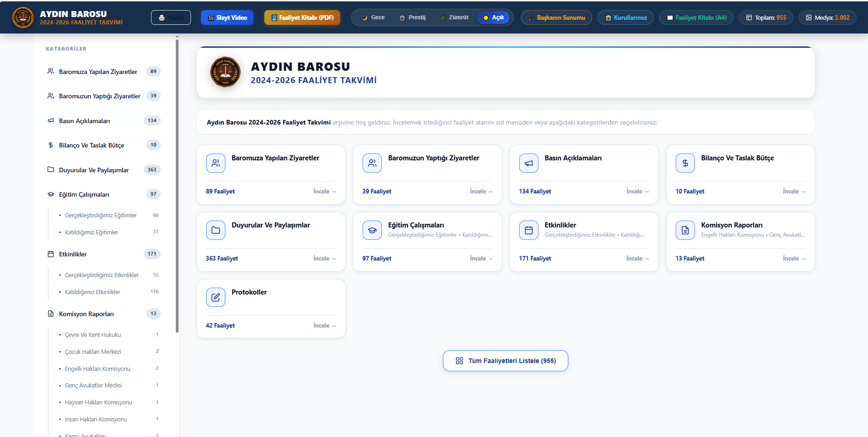The height and width of the screenshot is (437, 868).
Task: Click the Etkinlikler calendar card icon
Action: tap(528, 230)
